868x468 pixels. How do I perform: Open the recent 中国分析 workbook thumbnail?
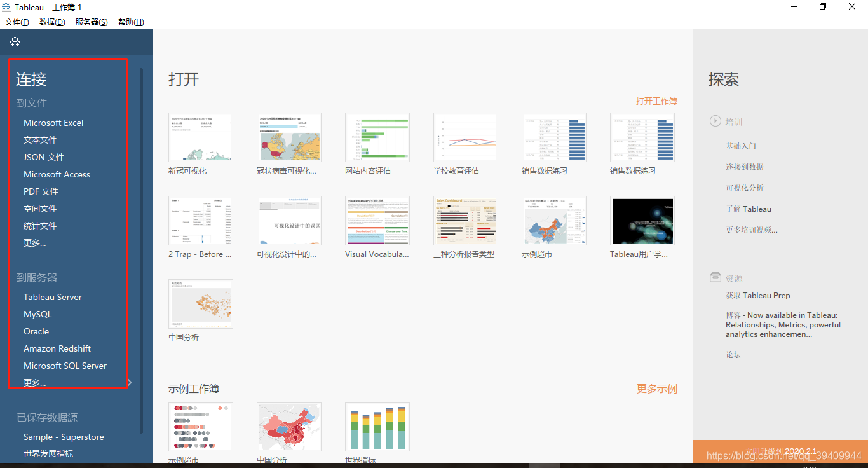[201, 304]
